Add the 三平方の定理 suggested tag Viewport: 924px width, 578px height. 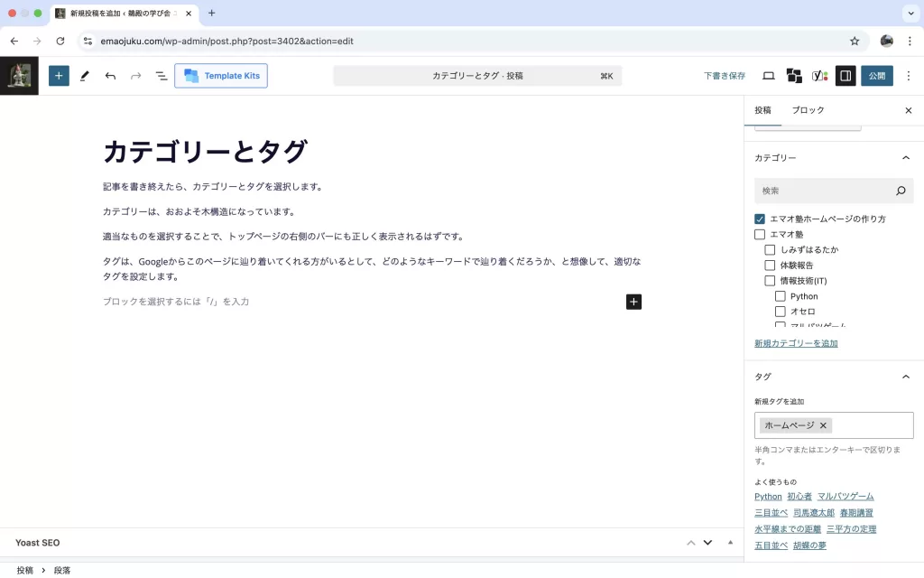[851, 529]
